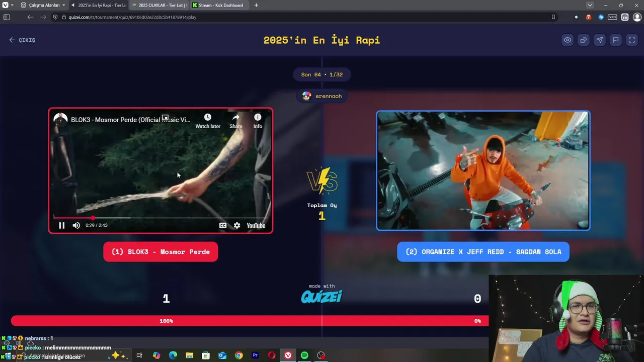Vote for (1) BLOK3 - Mosmor Perde
Viewport: 644px width, 362px height.
coord(160,252)
